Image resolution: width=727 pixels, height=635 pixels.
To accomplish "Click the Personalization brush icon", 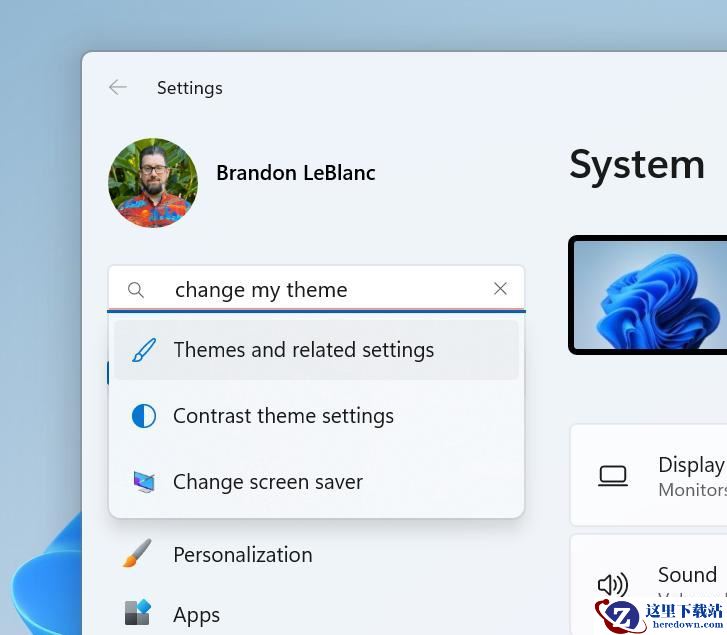I will 137,553.
